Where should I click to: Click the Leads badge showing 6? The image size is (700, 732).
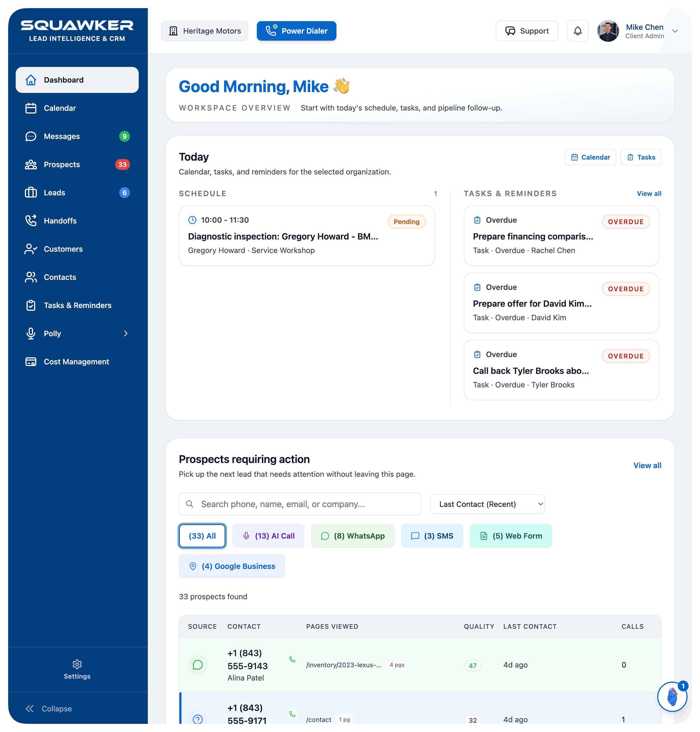click(x=124, y=193)
